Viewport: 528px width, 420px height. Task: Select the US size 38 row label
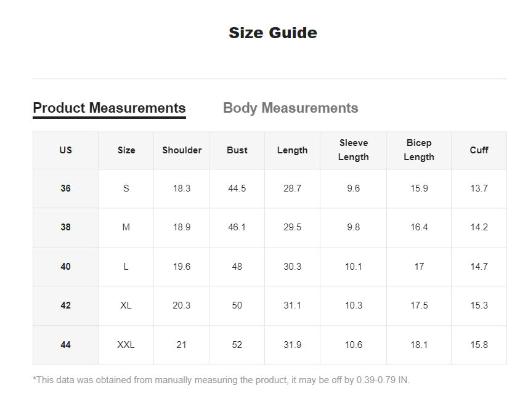point(66,227)
